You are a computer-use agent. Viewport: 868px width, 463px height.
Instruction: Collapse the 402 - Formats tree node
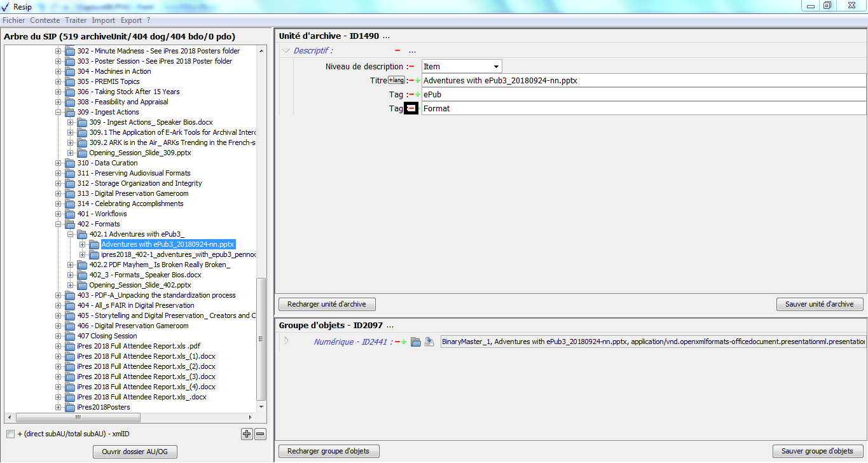click(59, 224)
